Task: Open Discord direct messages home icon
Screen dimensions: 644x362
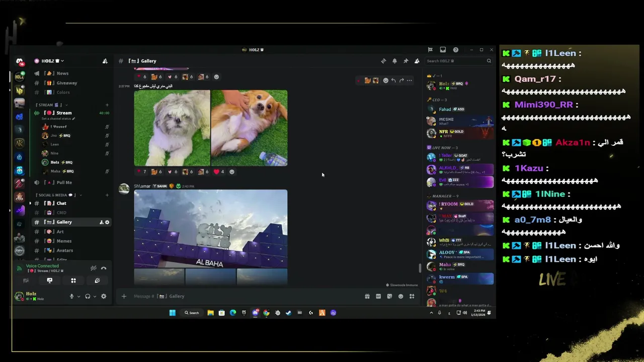Action: (x=20, y=61)
